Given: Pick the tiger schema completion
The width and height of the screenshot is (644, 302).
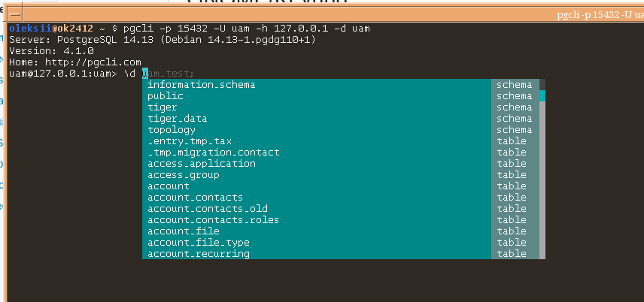Looking at the screenshot, I should (163, 107).
